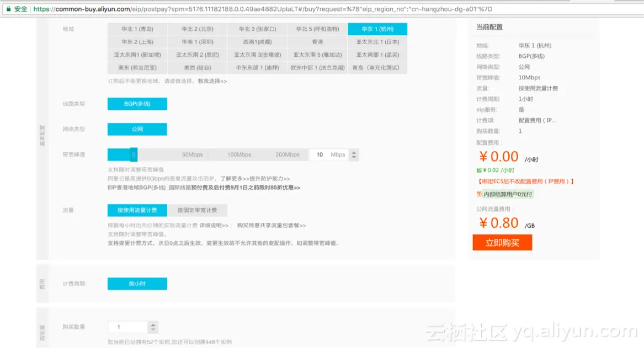The height and width of the screenshot is (348, 644).
Task: Click ¥0.80 /GB traffic fee price
Action: click(499, 223)
